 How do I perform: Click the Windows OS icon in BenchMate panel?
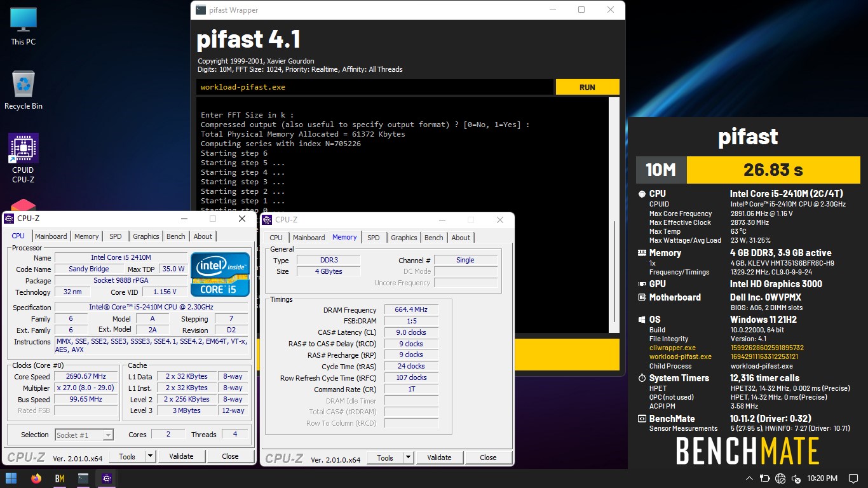[642, 320]
